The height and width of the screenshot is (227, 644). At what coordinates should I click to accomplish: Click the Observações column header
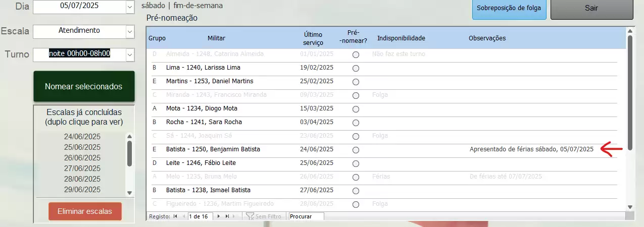[487, 38]
